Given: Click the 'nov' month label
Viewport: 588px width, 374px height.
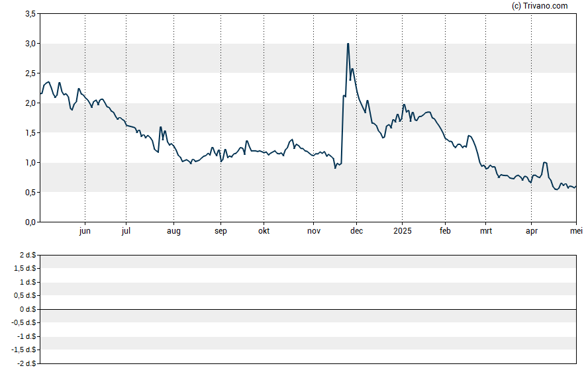Looking at the screenshot, I should [314, 231].
